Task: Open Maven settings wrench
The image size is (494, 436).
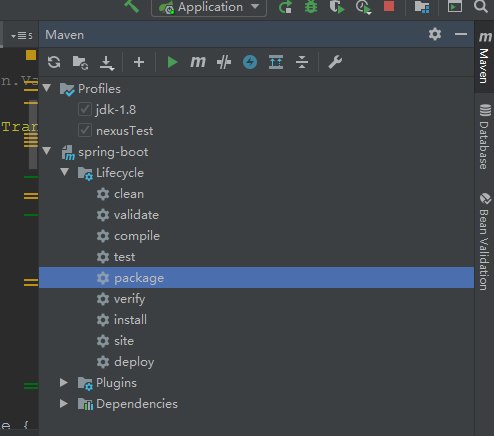Action: [335, 62]
